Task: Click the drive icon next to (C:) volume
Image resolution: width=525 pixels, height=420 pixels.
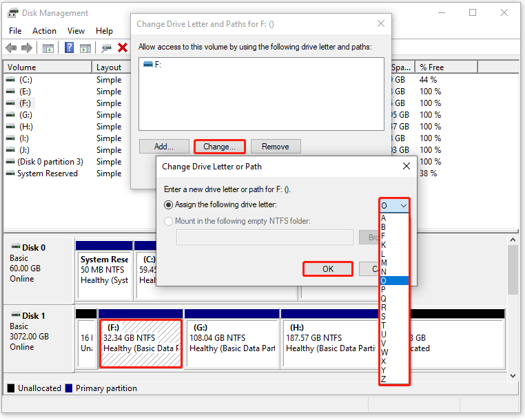Action: [11, 80]
